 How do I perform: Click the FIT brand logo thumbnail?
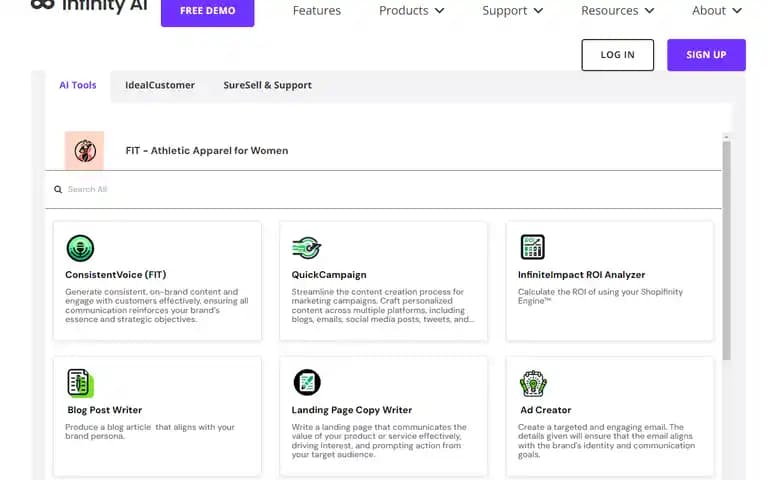point(84,150)
